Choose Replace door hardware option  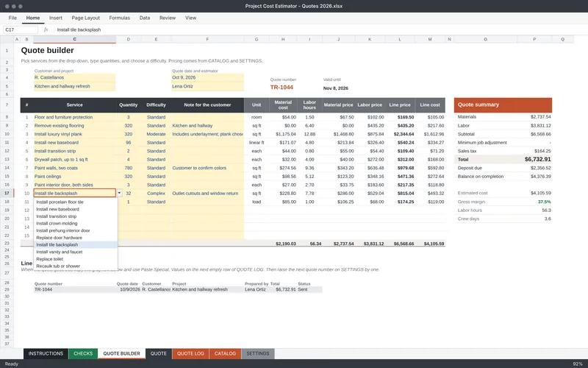click(x=76, y=238)
